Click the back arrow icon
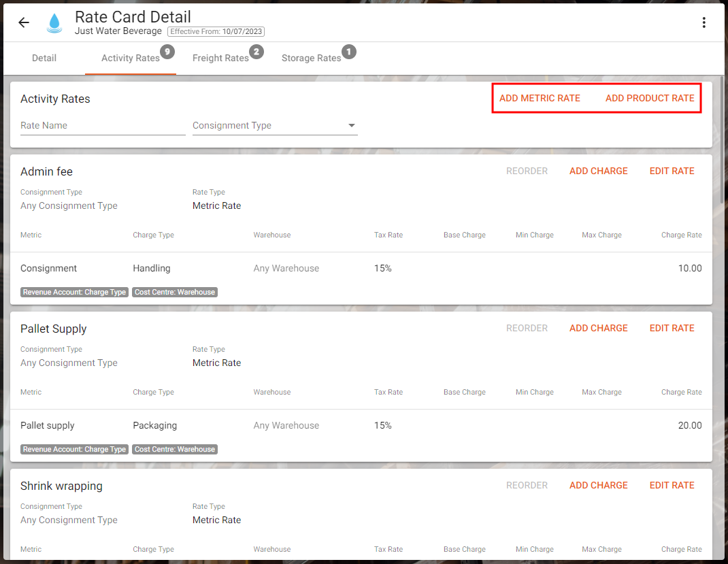 click(24, 22)
